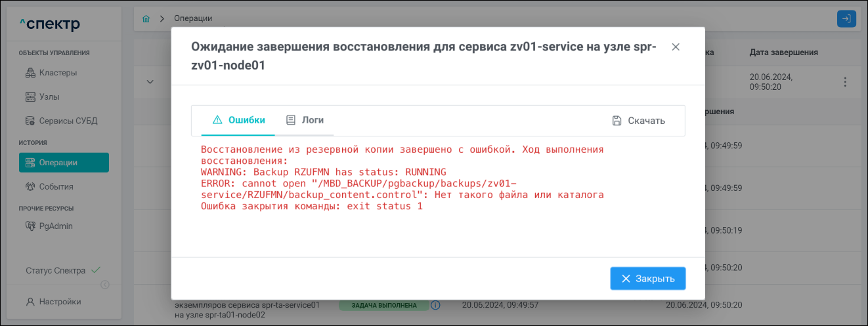868x326 pixels.
Task: Open События in sidebar
Action: pyautogui.click(x=56, y=186)
